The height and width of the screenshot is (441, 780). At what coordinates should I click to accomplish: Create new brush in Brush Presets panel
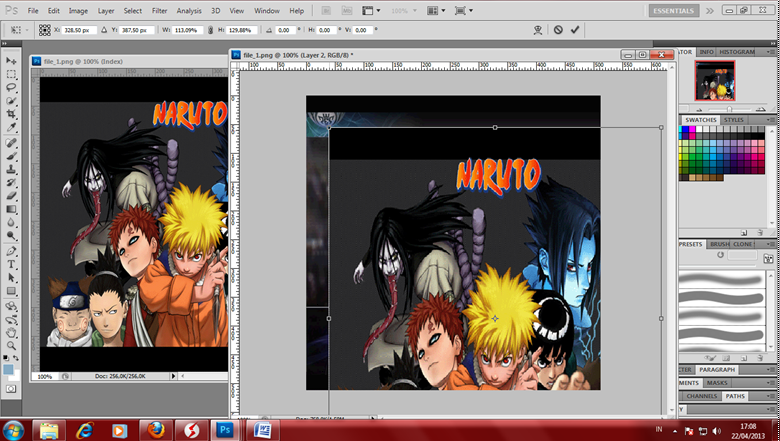tap(744, 358)
